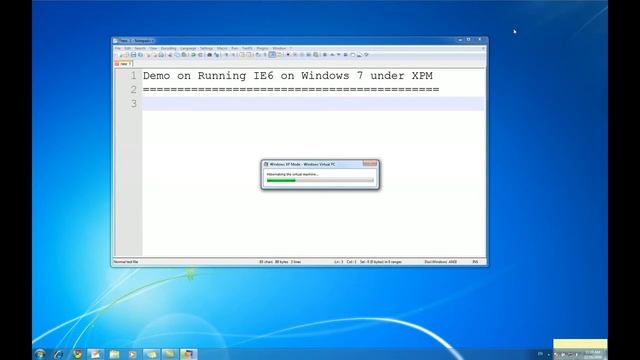Click line number 1 in the margin
Viewport: 640px width, 360px height.
(x=133, y=76)
